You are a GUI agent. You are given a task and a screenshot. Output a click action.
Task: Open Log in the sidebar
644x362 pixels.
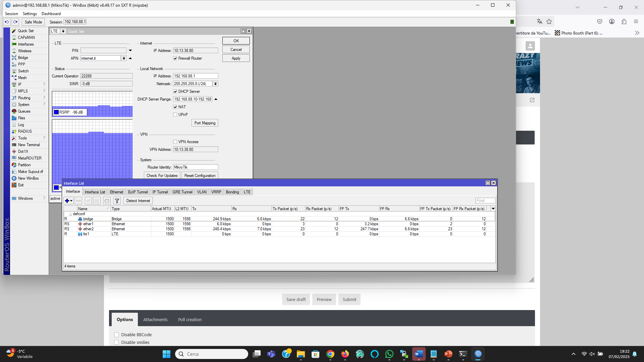click(x=21, y=125)
